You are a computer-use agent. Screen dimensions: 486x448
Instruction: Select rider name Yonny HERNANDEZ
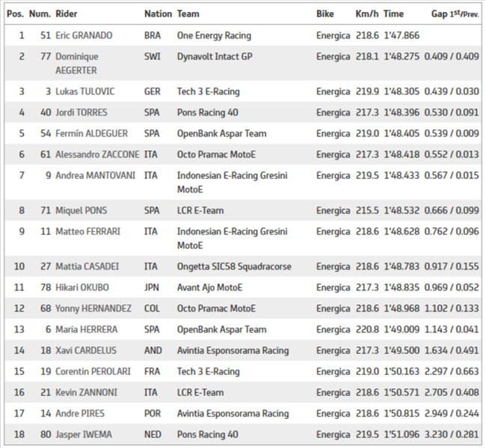pos(93,308)
